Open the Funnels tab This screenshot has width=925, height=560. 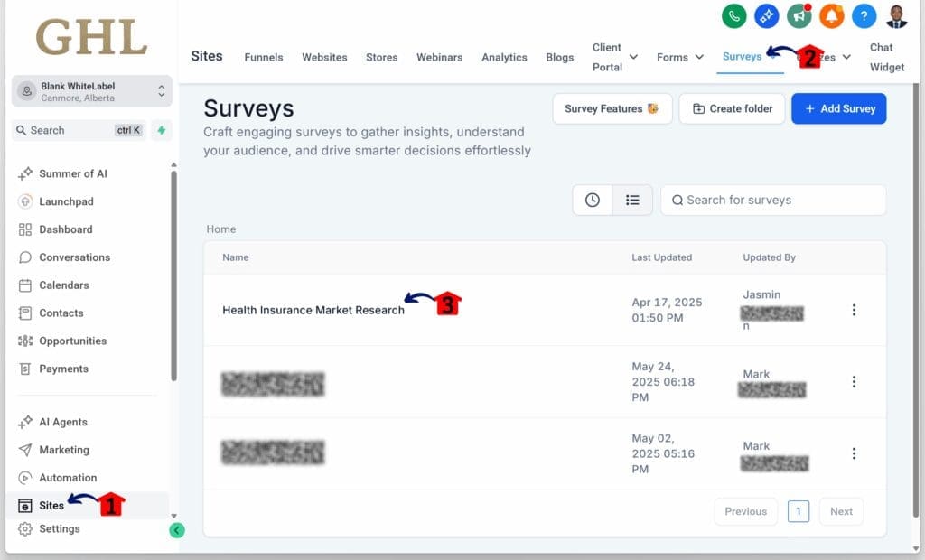pos(264,57)
